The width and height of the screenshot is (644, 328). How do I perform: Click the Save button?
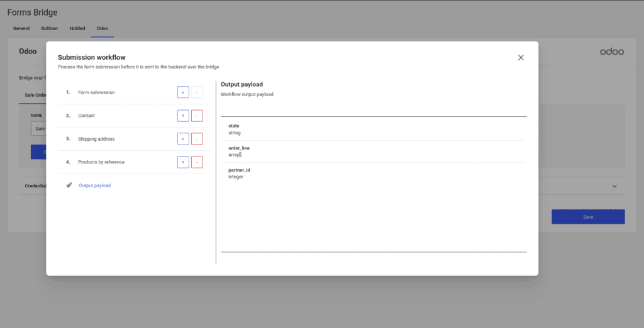[588, 217]
